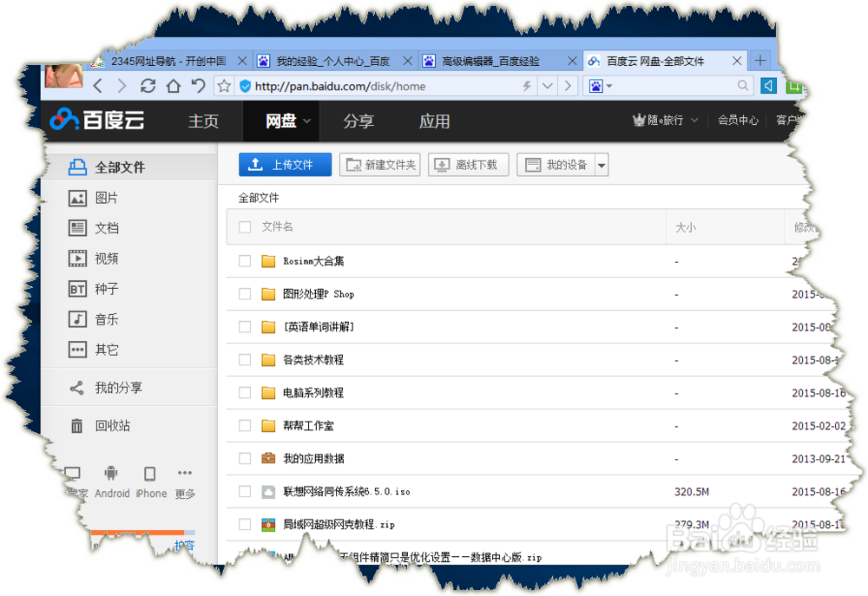Click the browser forward arrow

click(x=122, y=86)
